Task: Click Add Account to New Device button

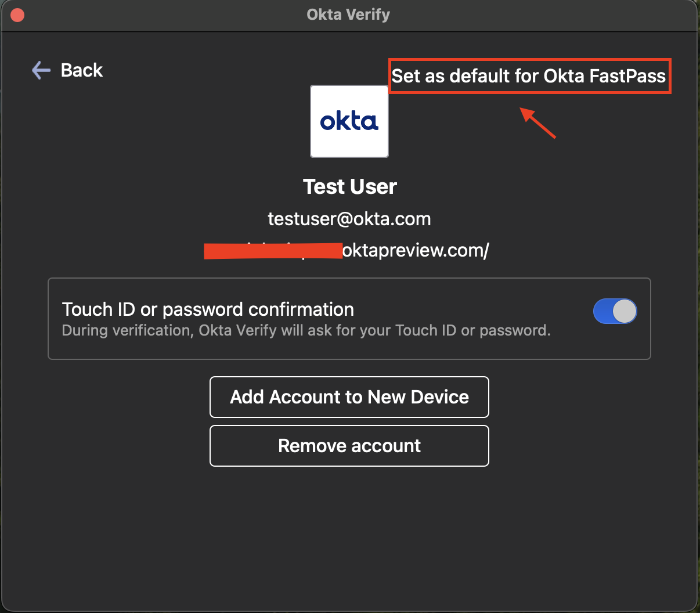Action: pyautogui.click(x=349, y=397)
